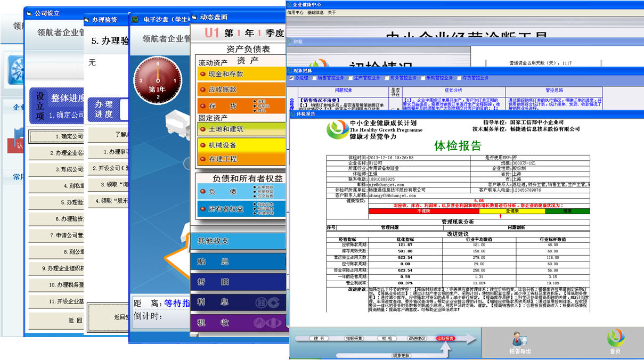Click the 办理验资 window title icon
Viewport: 644px width, 360px height.
pos(87,20)
